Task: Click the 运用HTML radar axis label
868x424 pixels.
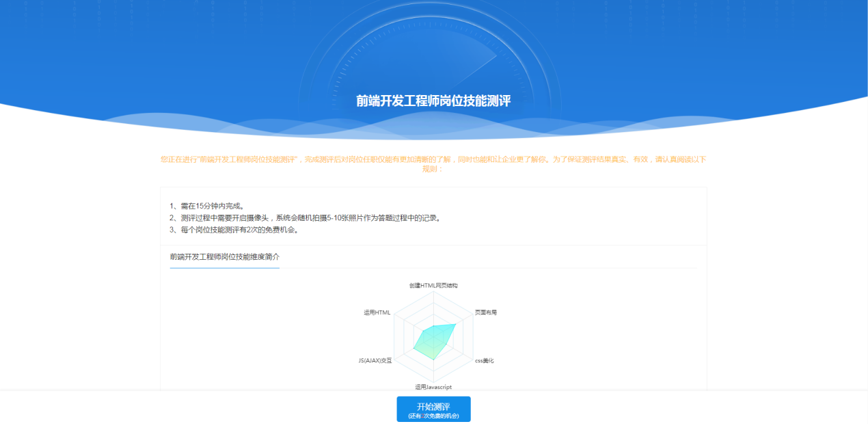Action: (x=377, y=313)
